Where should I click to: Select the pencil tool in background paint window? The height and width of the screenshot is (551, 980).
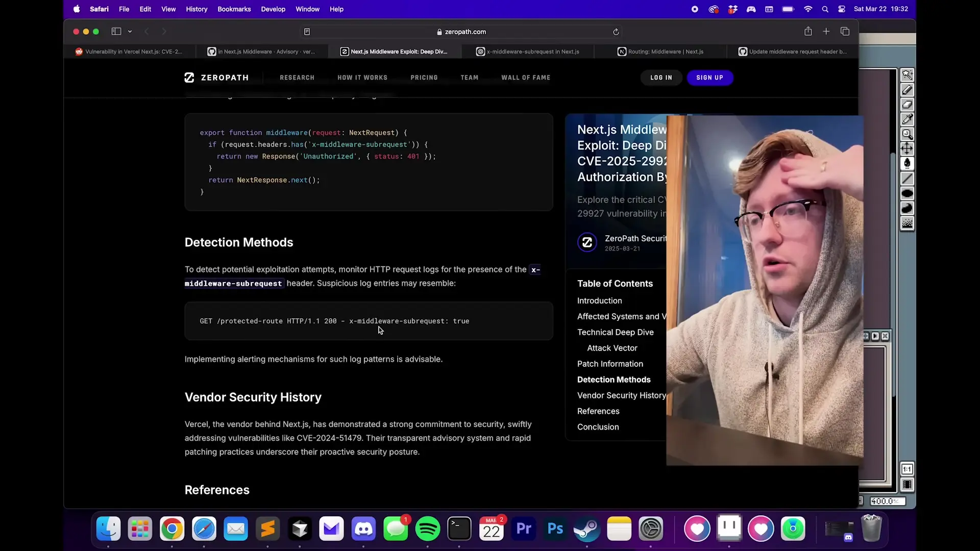(907, 90)
